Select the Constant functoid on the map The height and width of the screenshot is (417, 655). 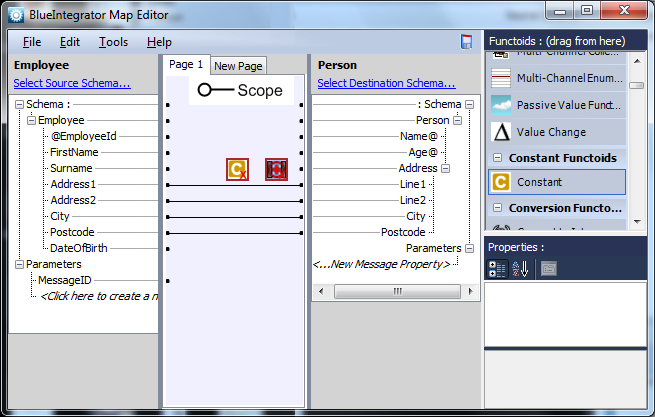pos(237,169)
